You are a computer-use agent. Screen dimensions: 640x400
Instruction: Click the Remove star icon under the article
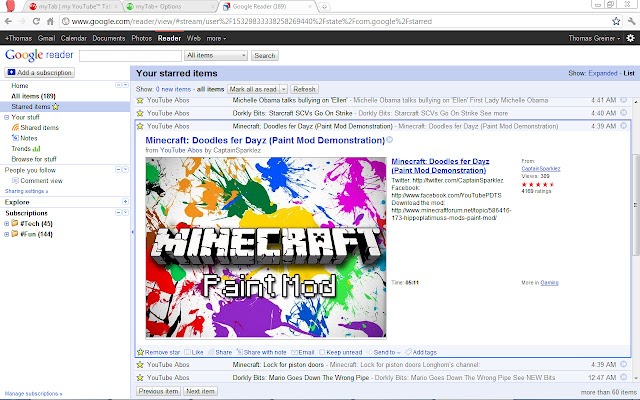click(x=140, y=352)
